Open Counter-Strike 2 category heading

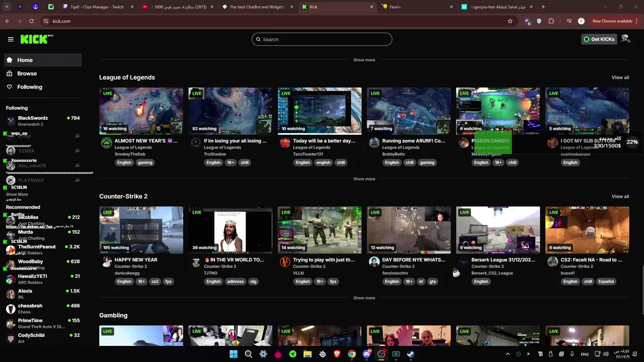(x=123, y=197)
